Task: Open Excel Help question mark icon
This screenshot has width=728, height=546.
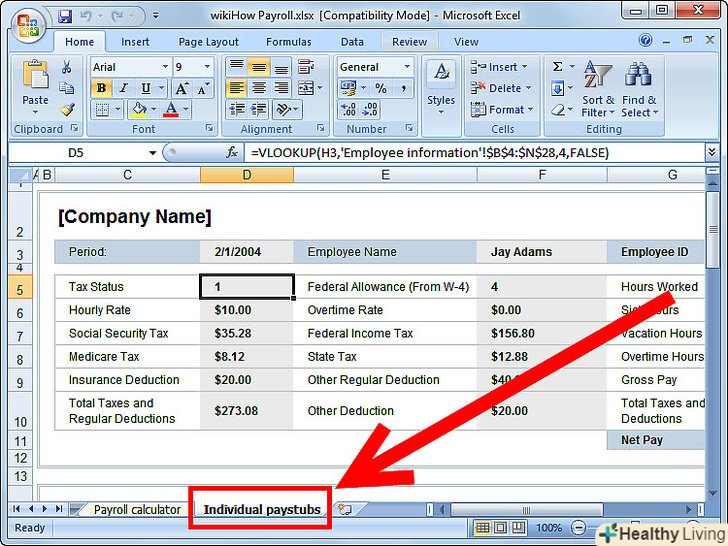Action: [645, 40]
